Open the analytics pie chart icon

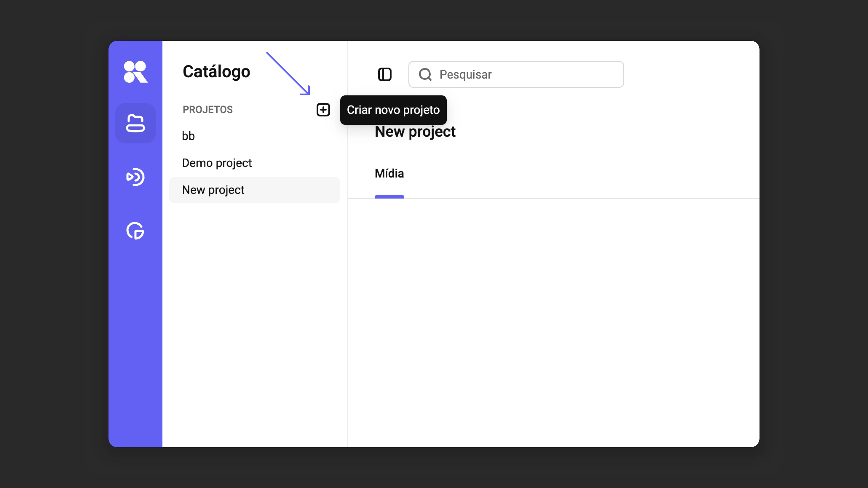[135, 231]
